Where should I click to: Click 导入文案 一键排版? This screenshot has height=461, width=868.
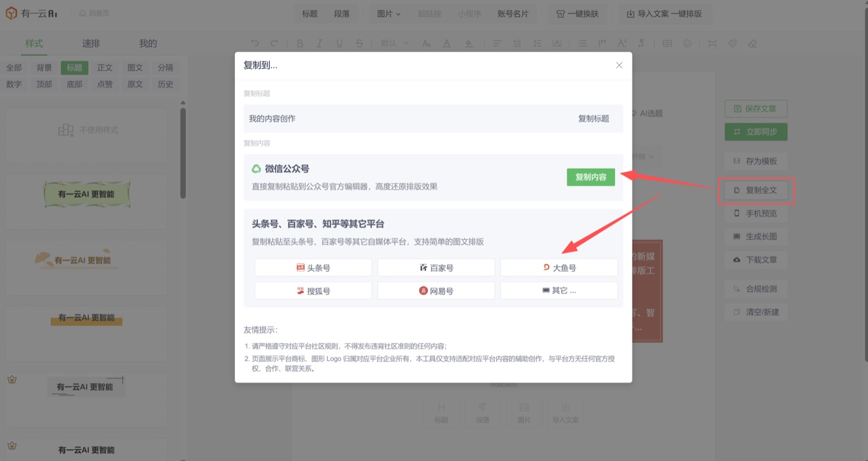[x=664, y=14]
